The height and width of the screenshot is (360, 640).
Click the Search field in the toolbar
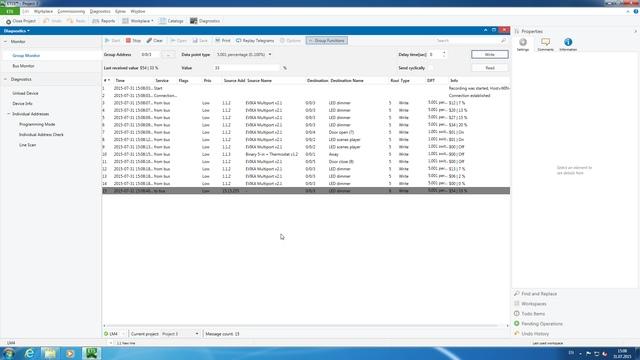pos(467,40)
